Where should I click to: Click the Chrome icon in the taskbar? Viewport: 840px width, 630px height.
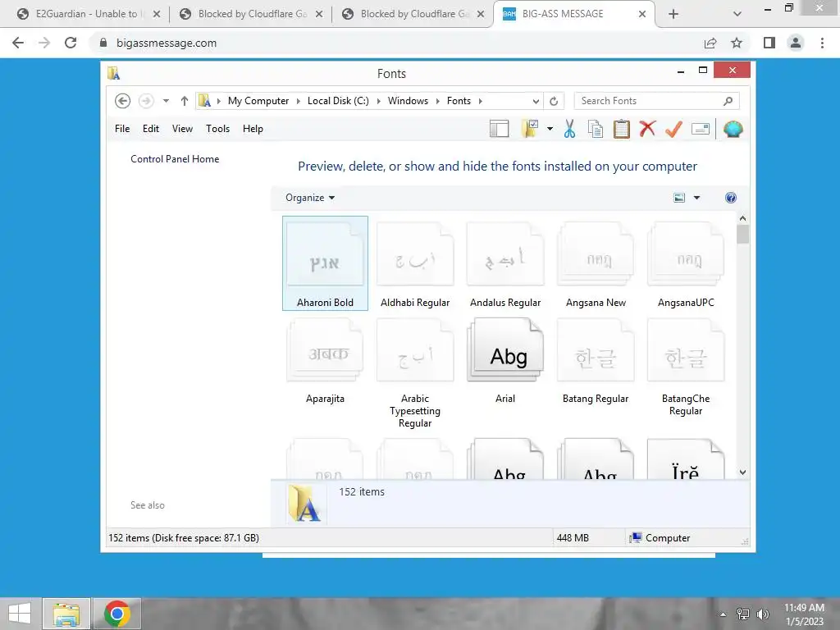[117, 614]
